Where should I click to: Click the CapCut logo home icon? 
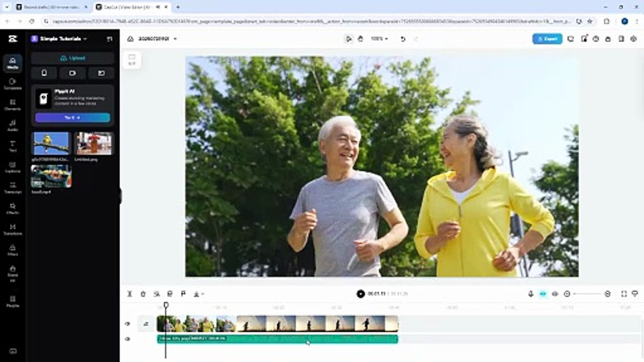[x=13, y=39]
